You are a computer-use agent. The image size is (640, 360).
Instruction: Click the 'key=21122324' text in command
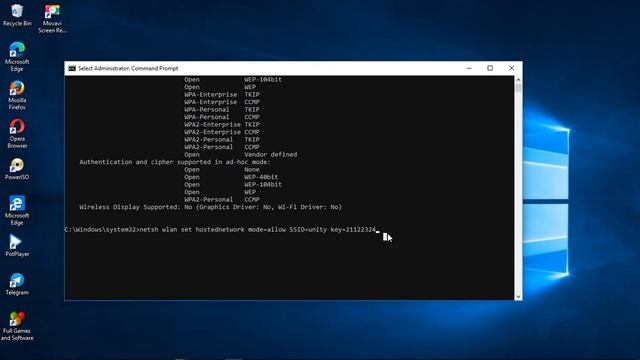click(x=353, y=230)
